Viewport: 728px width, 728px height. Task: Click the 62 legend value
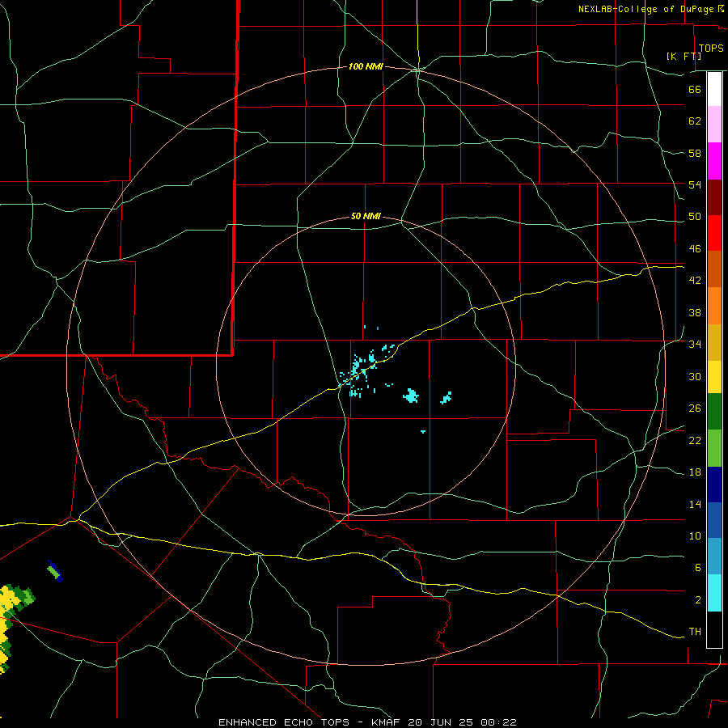[695, 121]
